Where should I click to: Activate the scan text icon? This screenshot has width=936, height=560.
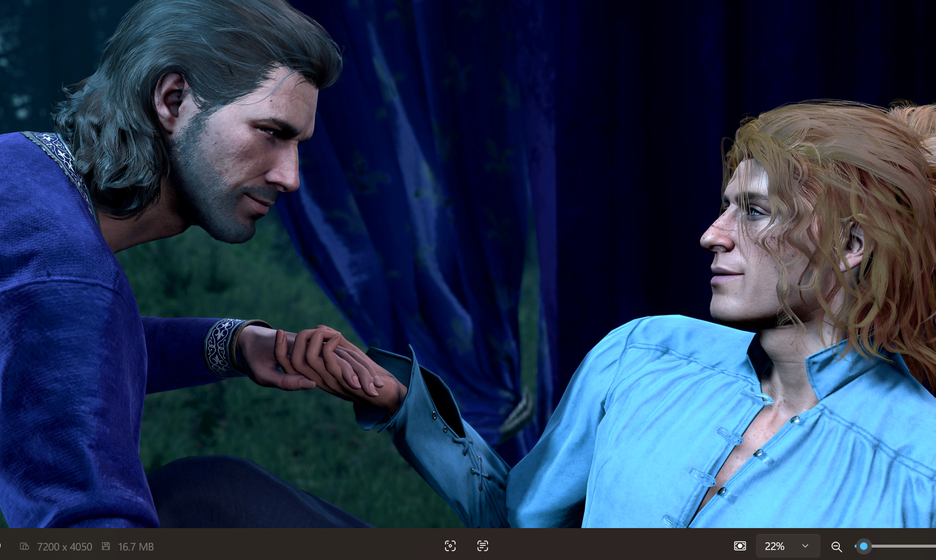point(483,546)
